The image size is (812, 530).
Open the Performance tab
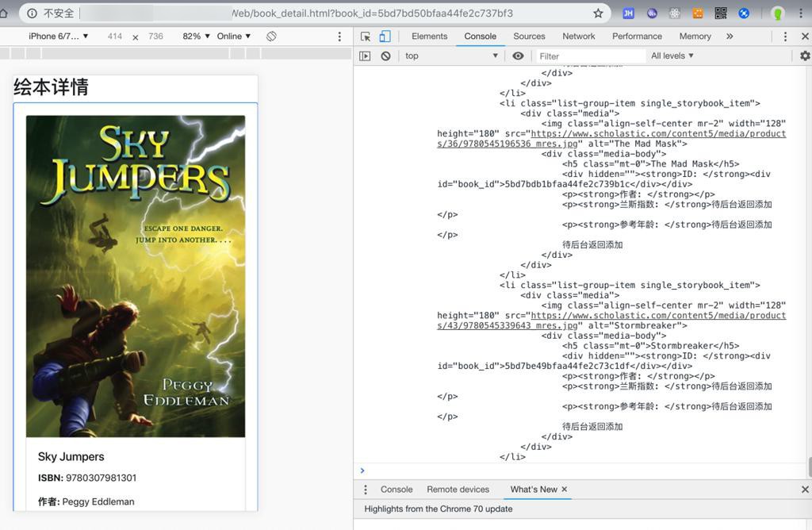637,36
